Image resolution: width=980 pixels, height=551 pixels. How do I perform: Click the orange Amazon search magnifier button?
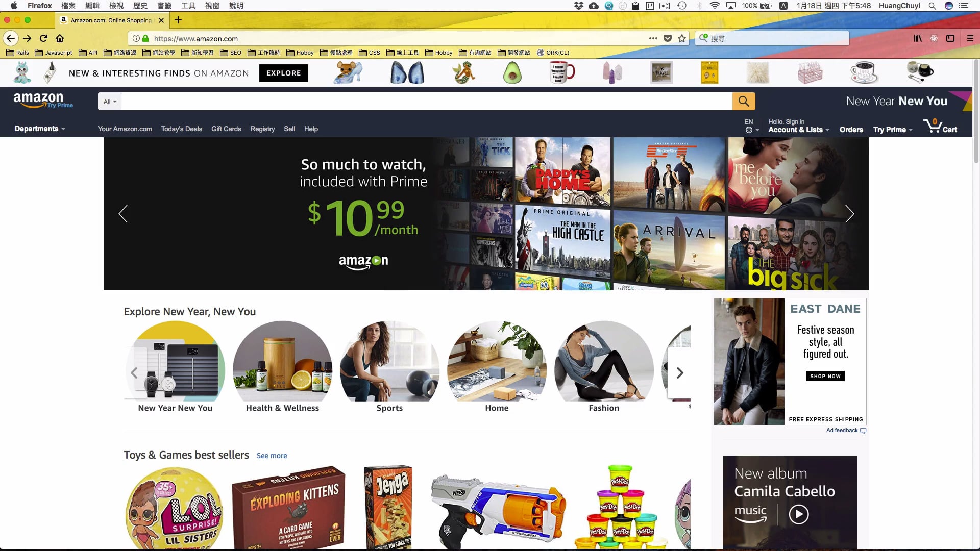click(x=744, y=102)
